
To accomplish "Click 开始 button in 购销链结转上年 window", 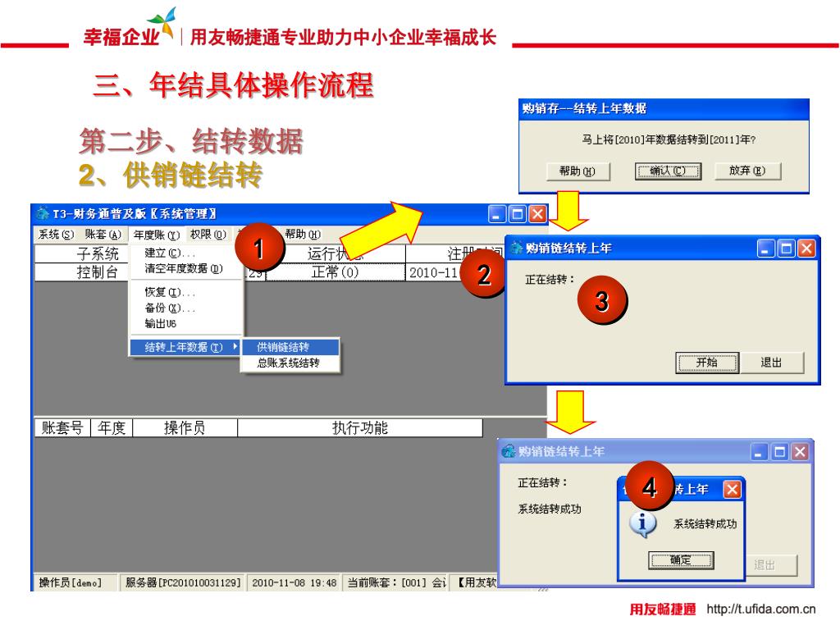I will tap(707, 362).
